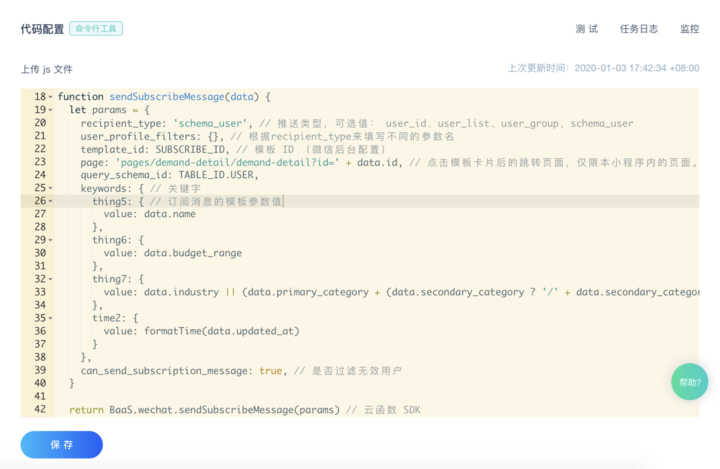Open the 测试 tab
Screen dimensions: 720x469
click(x=587, y=29)
